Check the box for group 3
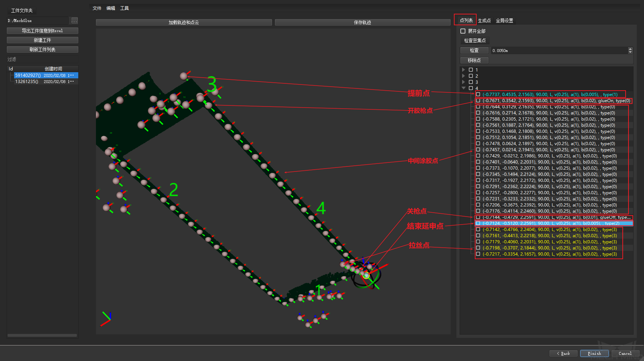Viewport: 644px width, 361px height. [471, 82]
